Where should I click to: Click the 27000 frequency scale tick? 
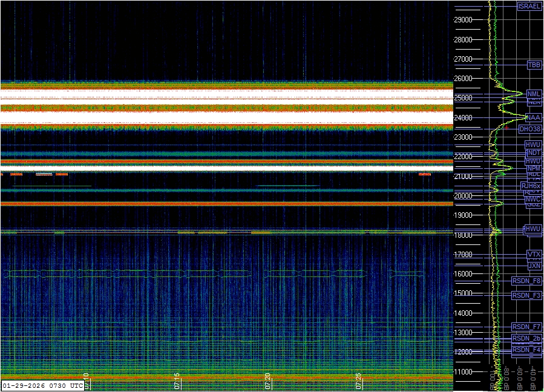(x=463, y=59)
